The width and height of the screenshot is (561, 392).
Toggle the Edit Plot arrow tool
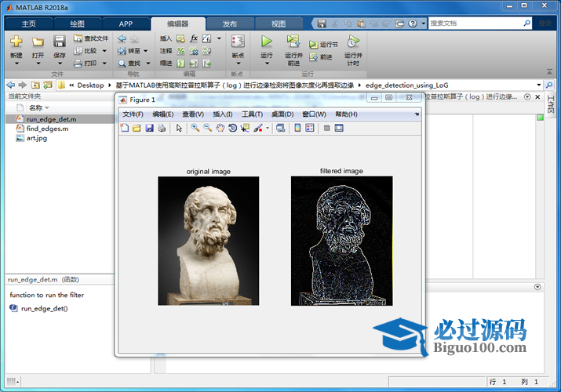[x=179, y=128]
